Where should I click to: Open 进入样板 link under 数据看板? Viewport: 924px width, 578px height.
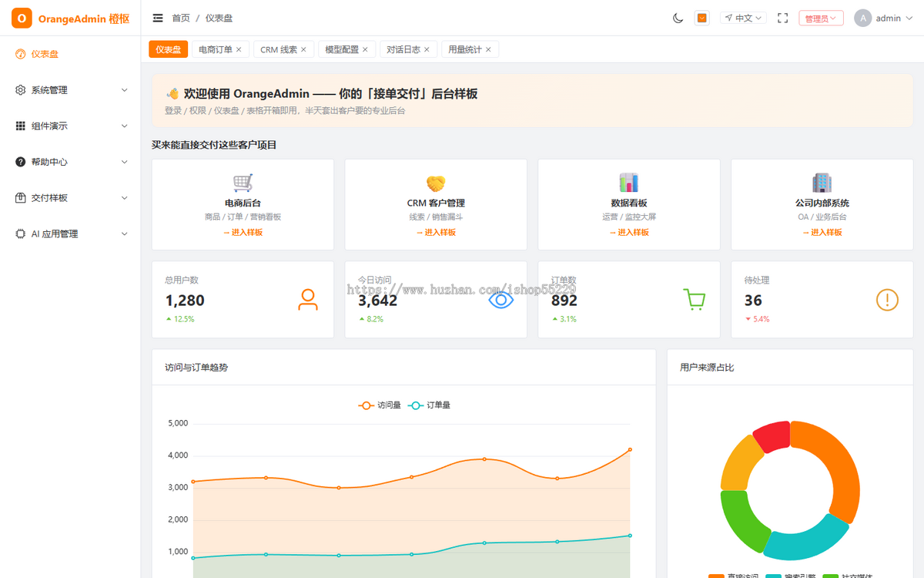click(629, 232)
